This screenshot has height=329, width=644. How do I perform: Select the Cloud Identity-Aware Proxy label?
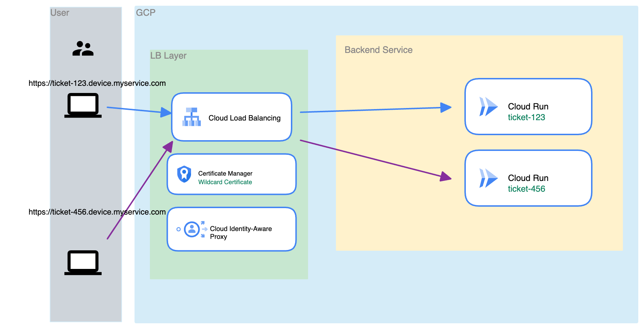(x=241, y=232)
